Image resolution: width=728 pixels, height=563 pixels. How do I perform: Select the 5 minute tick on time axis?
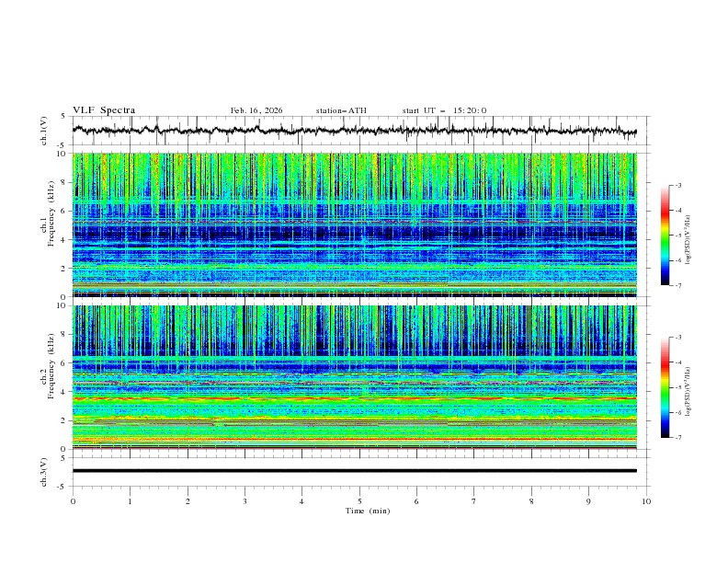(x=359, y=500)
